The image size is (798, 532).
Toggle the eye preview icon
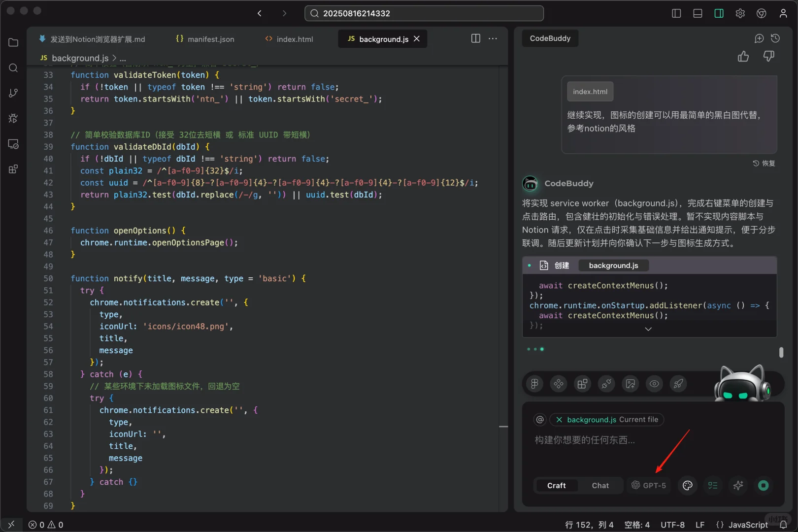coord(654,384)
